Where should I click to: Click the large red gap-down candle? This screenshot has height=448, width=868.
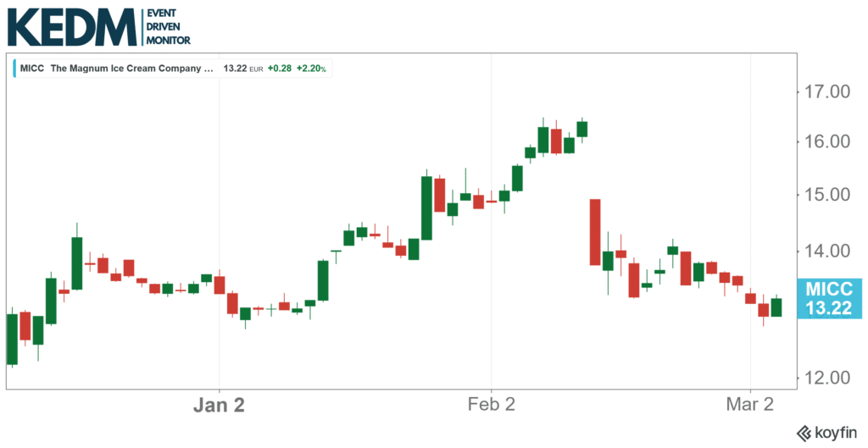pos(595,232)
